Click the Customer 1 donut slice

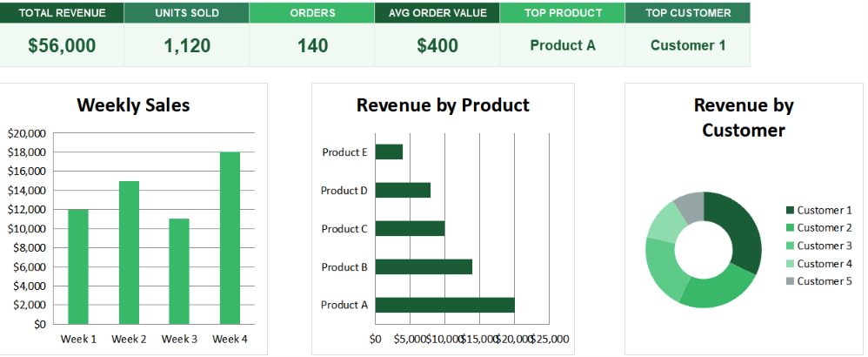[739, 227]
